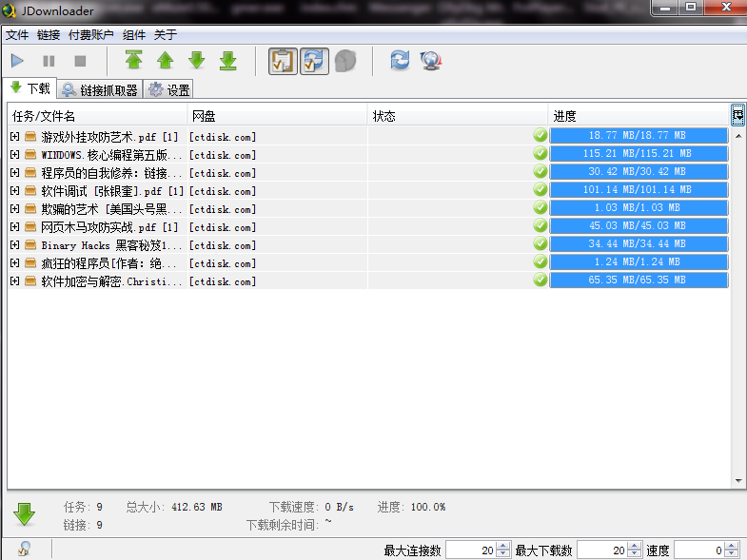The image size is (747, 560).
Task: Pause downloads using the pause icon
Action: (49, 61)
